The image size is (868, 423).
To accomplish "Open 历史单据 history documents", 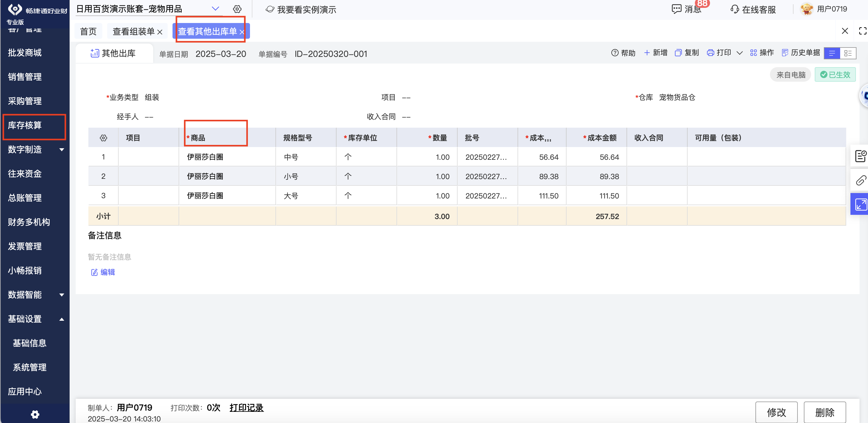I will [801, 53].
